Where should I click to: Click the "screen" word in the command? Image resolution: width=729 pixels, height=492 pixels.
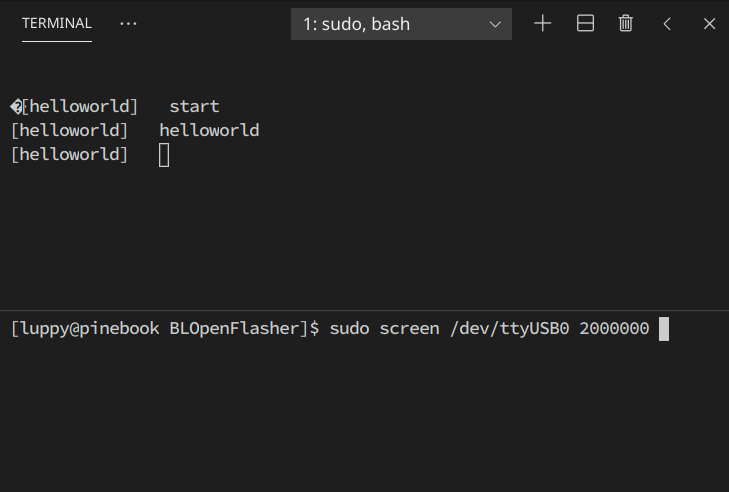(409, 328)
